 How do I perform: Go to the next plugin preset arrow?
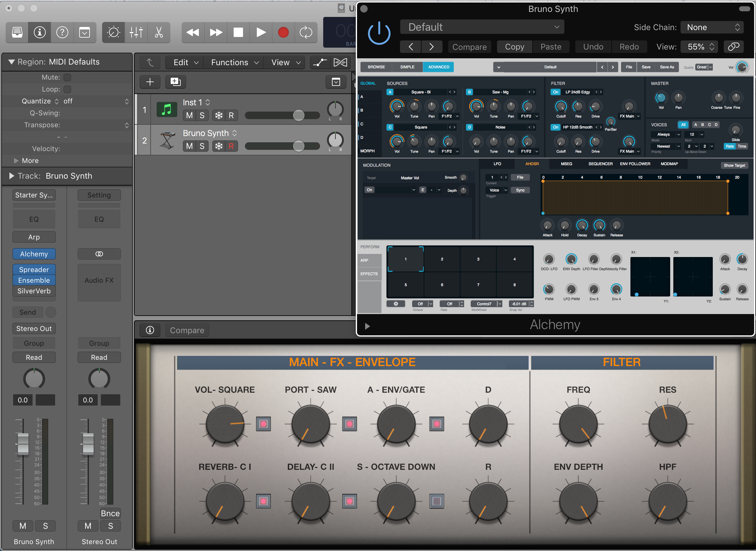pyautogui.click(x=432, y=47)
